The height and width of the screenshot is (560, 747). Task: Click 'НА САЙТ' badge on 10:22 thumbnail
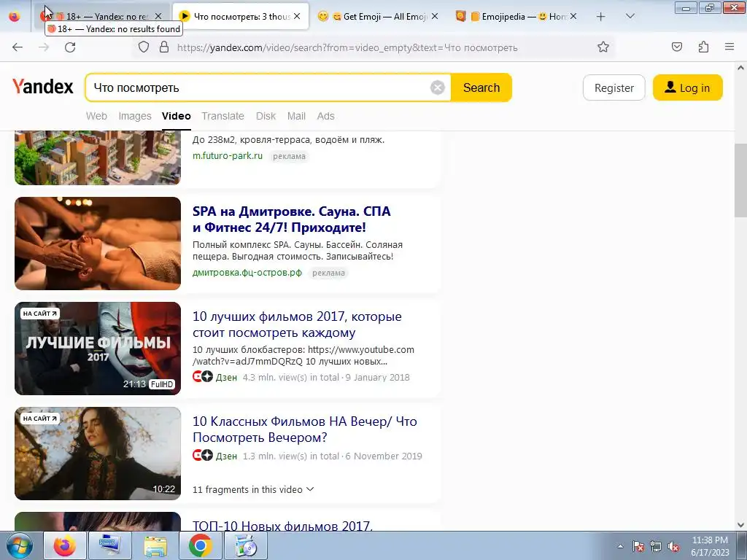click(x=40, y=418)
